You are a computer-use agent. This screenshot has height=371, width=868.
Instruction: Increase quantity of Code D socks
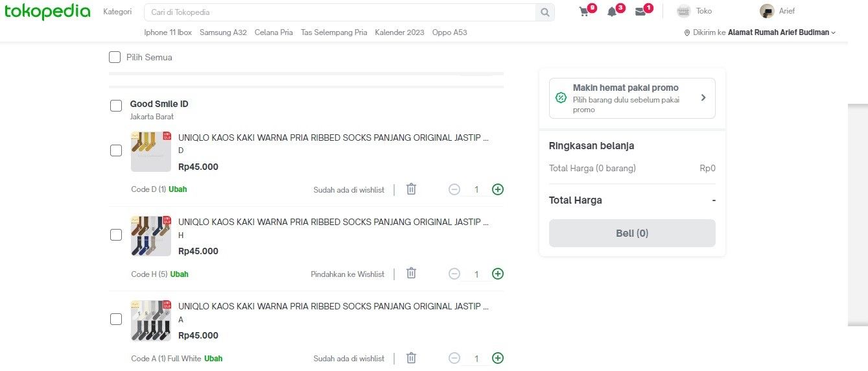(498, 189)
